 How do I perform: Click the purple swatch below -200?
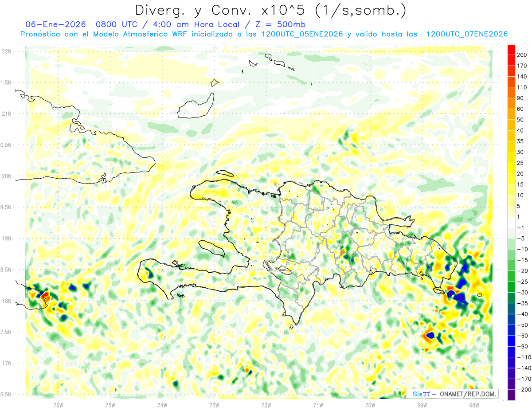[512, 395]
